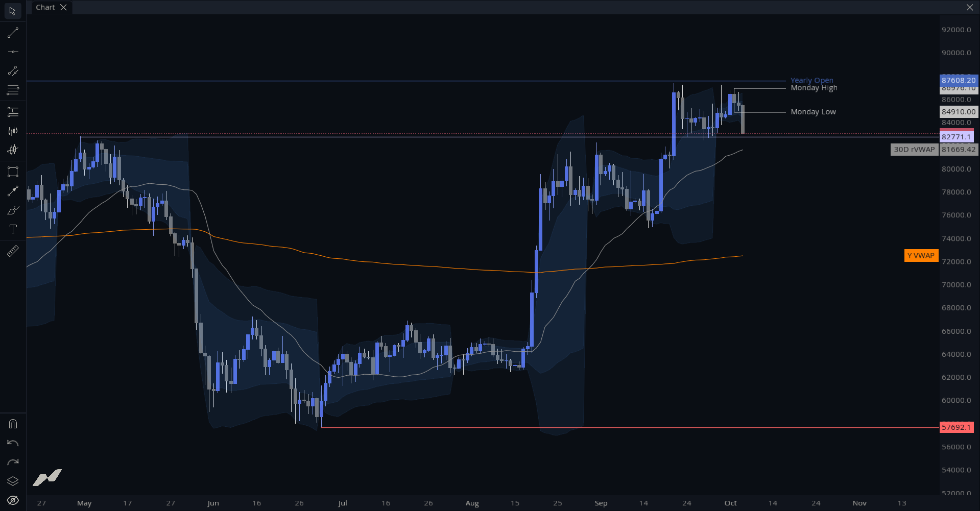Image resolution: width=980 pixels, height=511 pixels.
Task: Click the orange Y VWAP label
Action: 921,256
